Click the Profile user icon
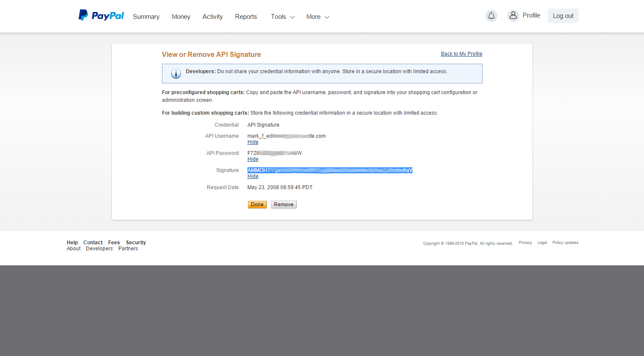This screenshot has width=644, height=356. tap(513, 15)
